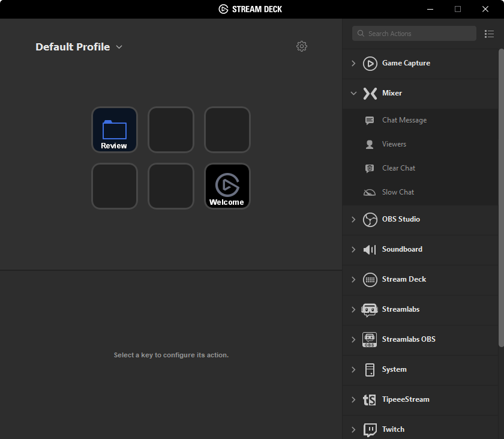The image size is (504, 439).
Task: Collapse the Mixer category chevron
Action: pos(353,94)
